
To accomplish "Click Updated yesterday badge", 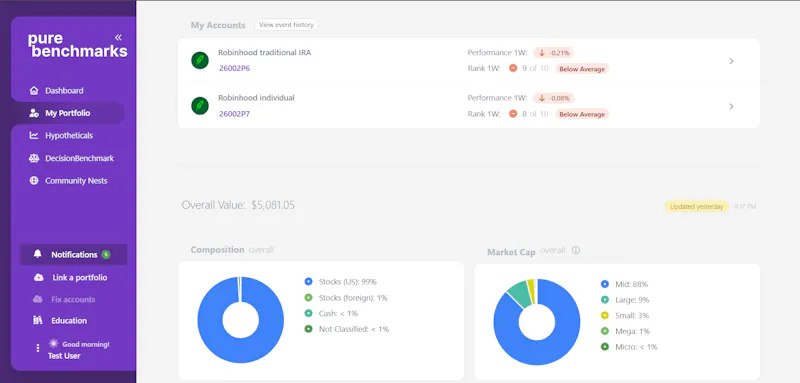I will point(696,207).
